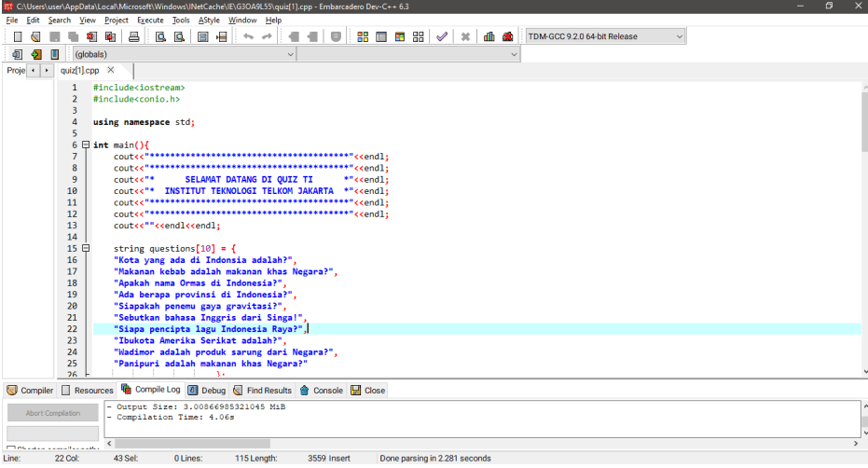Open the (globals) class browser dropdown
Viewport: 868px width, 468px height.
pyautogui.click(x=184, y=54)
